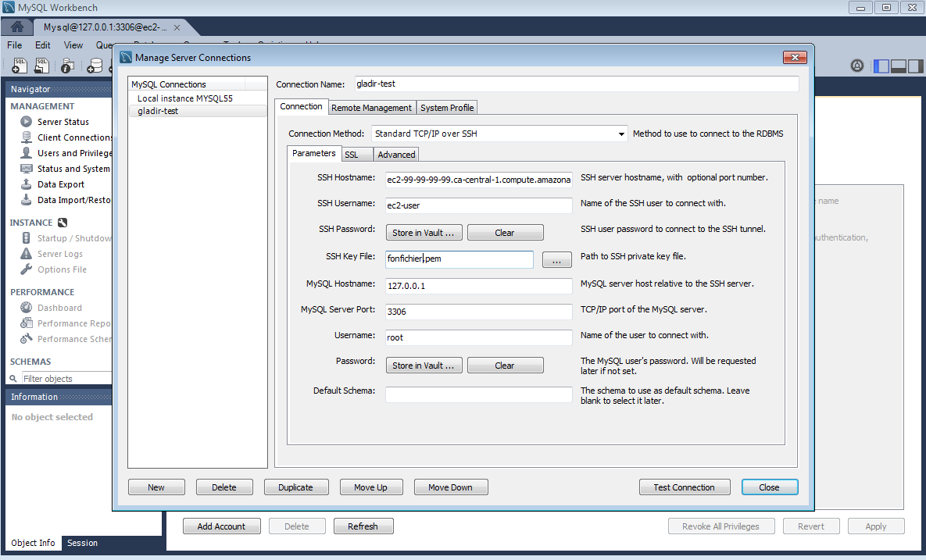The width and height of the screenshot is (926, 560).
Task: Open the Connection Method dropdown
Action: (x=499, y=134)
